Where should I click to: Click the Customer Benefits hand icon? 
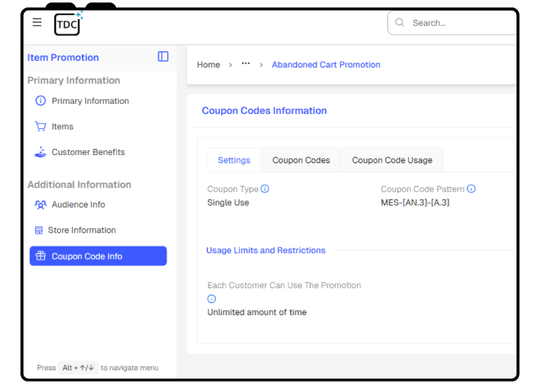click(x=41, y=152)
